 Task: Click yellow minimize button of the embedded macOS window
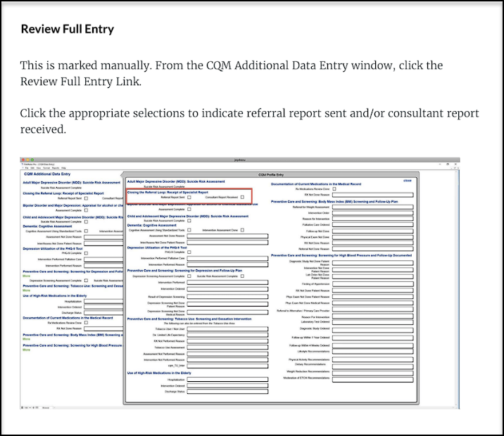[x=27, y=160]
